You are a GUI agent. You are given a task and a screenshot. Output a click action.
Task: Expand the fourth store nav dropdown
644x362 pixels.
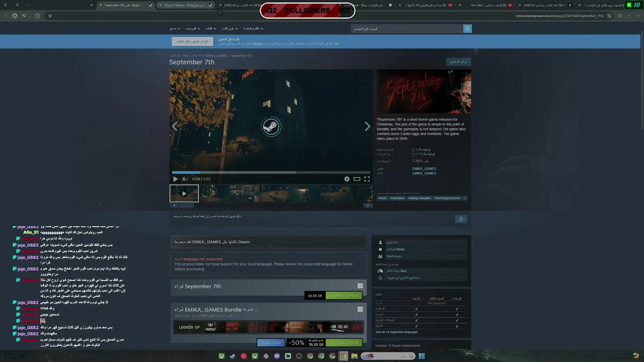230,29
